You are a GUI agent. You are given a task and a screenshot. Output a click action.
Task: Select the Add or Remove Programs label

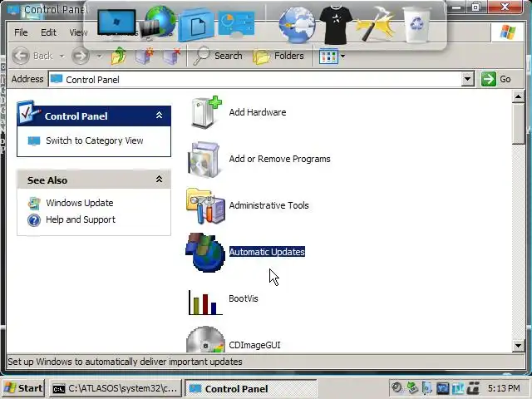point(279,159)
